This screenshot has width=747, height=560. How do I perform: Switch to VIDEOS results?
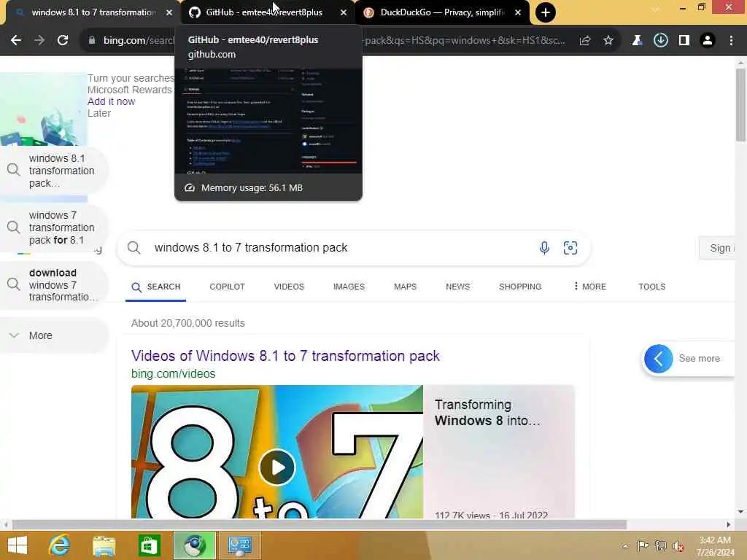pos(289,287)
